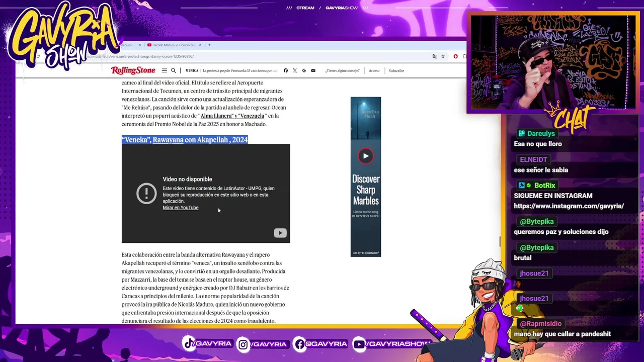Click 'SIGUEME EN INSTAGRAM' chat text
The height and width of the screenshot is (362, 644).
point(553,196)
